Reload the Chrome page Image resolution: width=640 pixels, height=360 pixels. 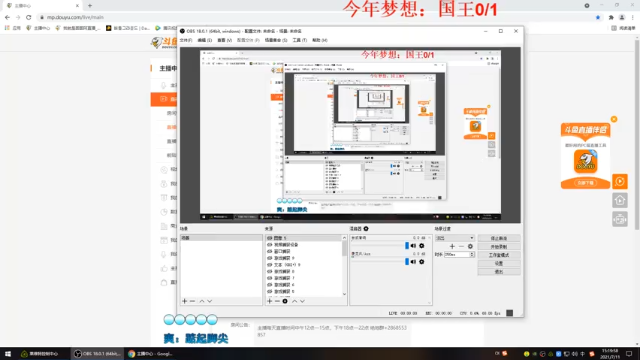pos(29,17)
